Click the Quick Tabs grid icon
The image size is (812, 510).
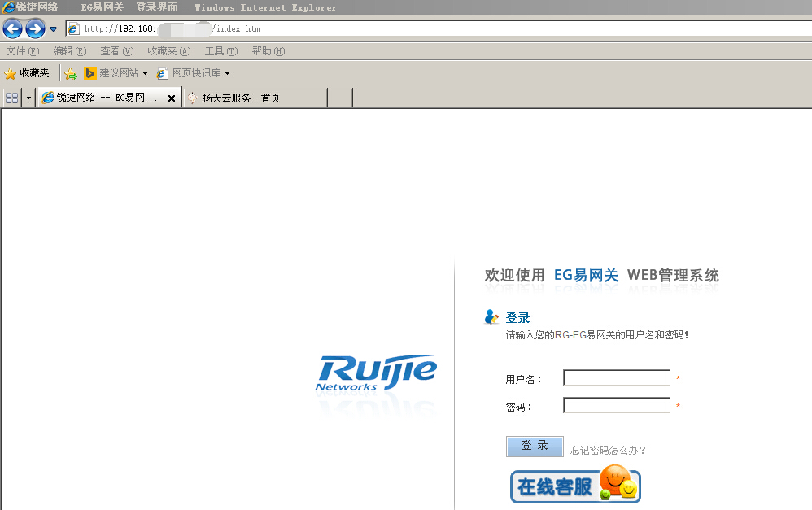(x=11, y=98)
